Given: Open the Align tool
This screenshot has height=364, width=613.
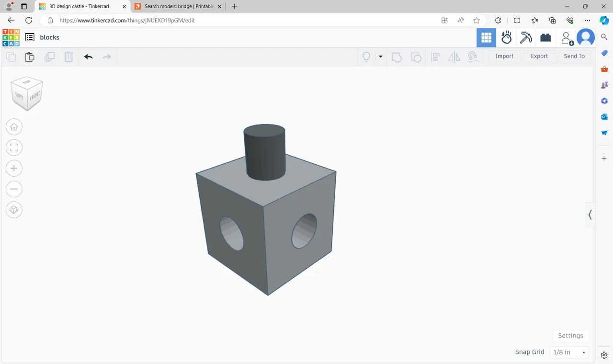Looking at the screenshot, I should (435, 57).
